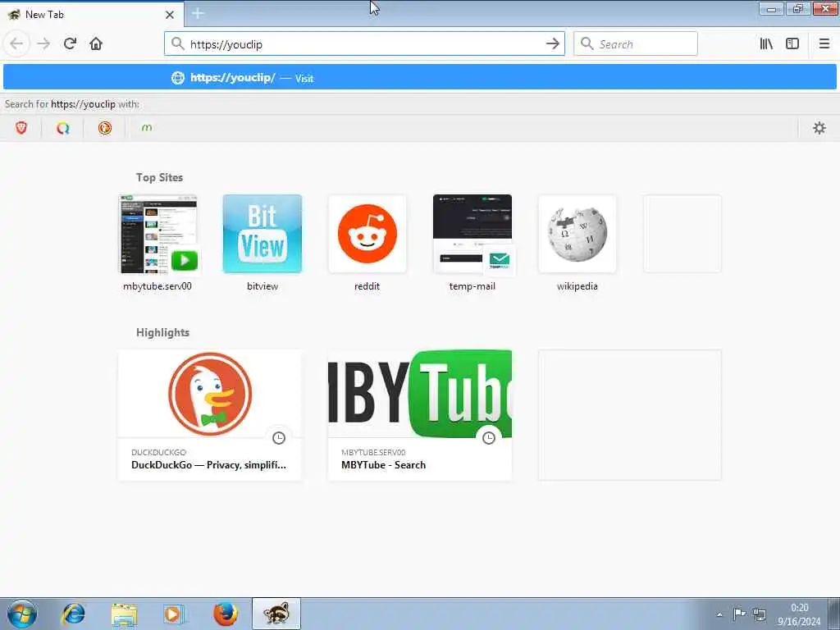Click the Highlights section heading
840x630 pixels.
162,333
